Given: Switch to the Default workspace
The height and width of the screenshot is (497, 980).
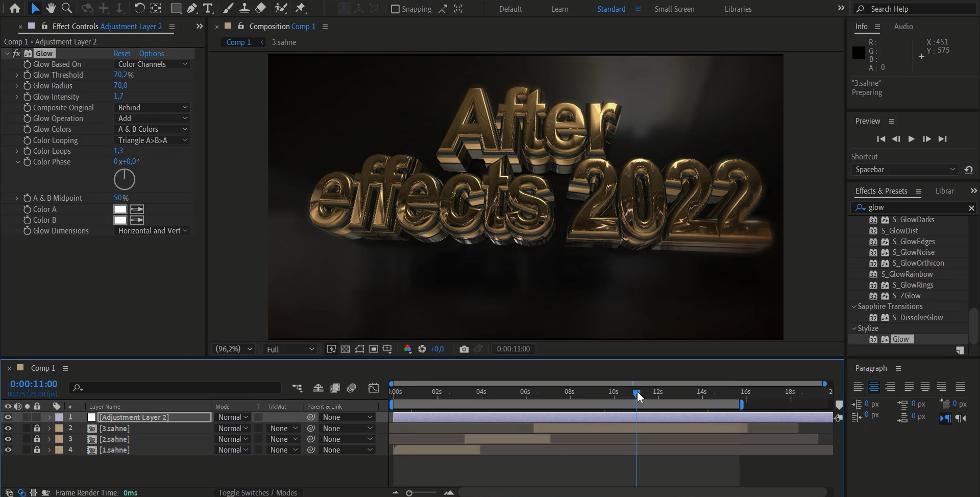Looking at the screenshot, I should (510, 9).
